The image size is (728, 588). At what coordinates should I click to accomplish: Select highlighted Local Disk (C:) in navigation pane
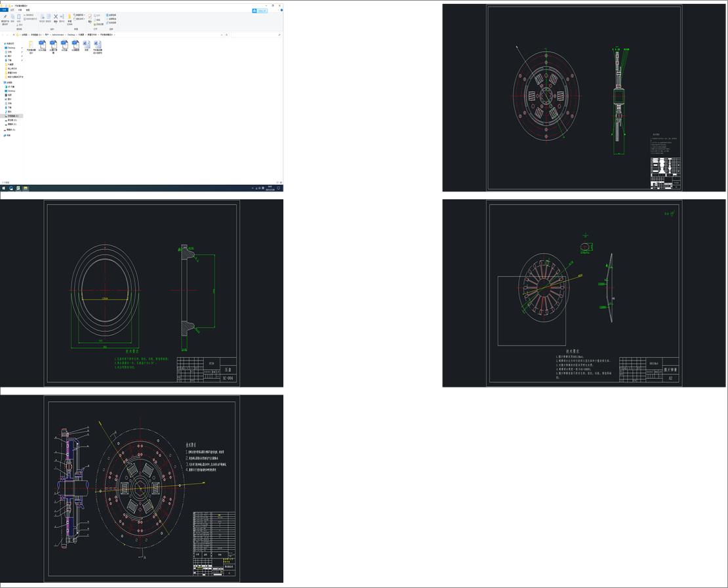[12, 115]
